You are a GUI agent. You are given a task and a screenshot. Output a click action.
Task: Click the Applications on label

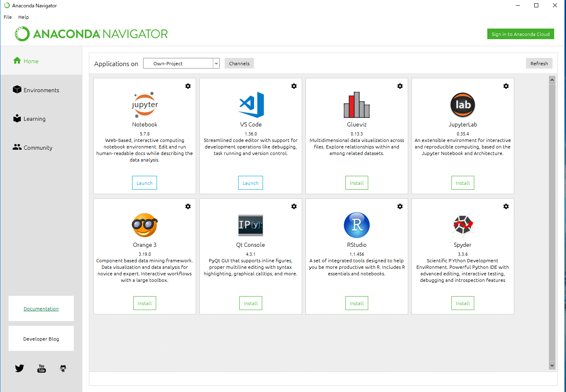(116, 64)
